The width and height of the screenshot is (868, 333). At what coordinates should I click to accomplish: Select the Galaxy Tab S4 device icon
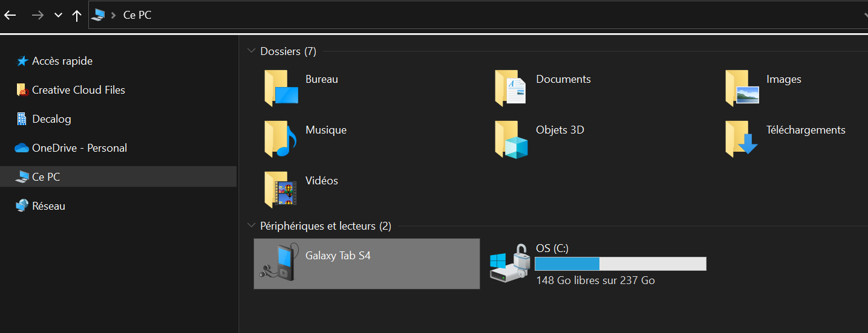tap(279, 263)
